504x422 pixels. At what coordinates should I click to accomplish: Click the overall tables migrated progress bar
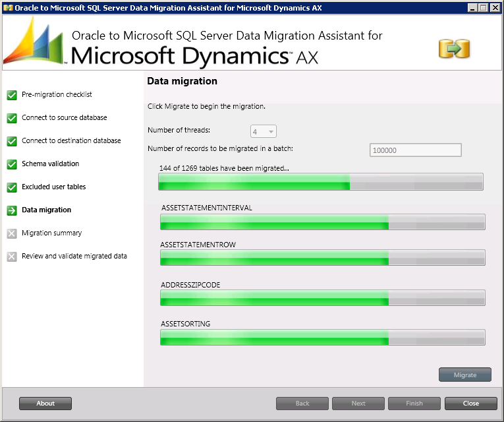(x=321, y=182)
